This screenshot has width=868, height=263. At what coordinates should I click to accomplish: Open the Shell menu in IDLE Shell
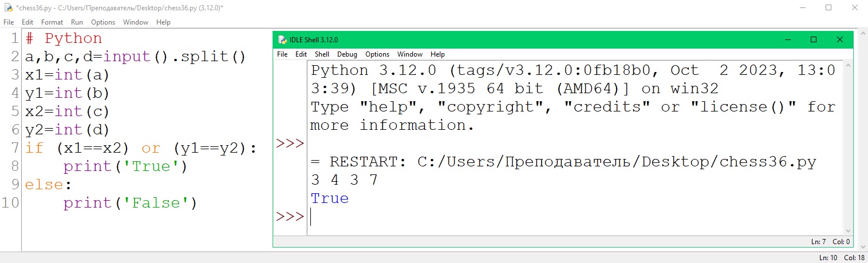pyautogui.click(x=322, y=54)
